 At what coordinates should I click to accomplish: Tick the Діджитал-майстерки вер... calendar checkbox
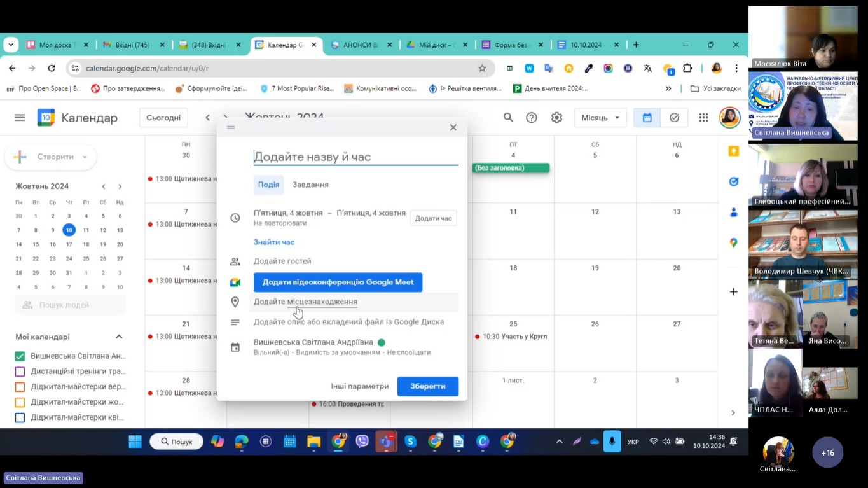20,387
